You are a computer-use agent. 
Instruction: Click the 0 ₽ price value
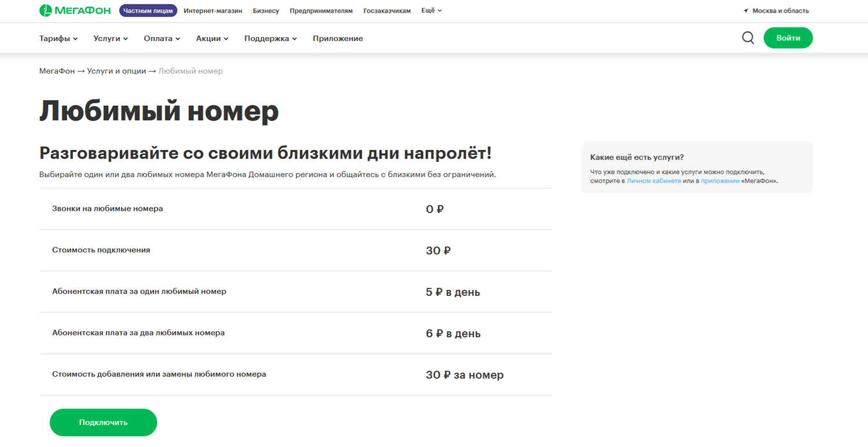pos(435,210)
